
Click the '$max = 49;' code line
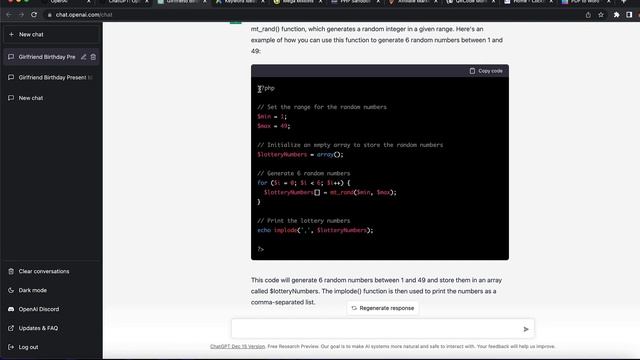(274, 126)
